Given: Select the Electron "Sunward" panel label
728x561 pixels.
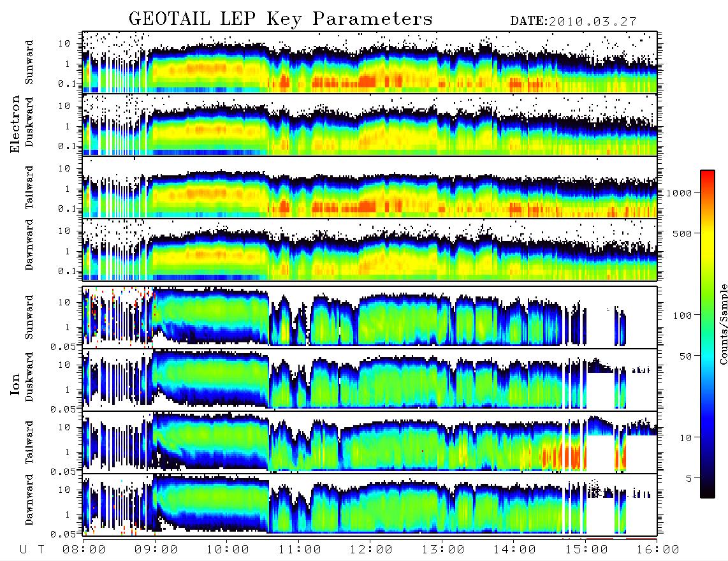Looking at the screenshot, I should (x=29, y=62).
